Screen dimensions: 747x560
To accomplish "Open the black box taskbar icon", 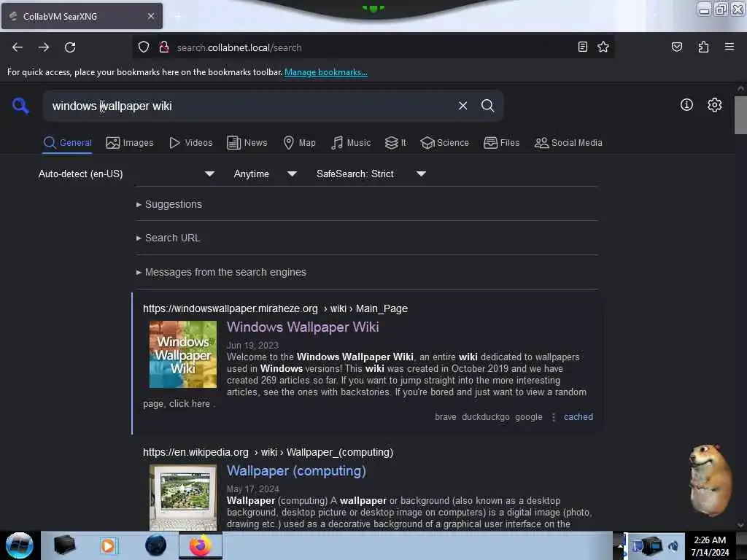I will tap(65, 545).
